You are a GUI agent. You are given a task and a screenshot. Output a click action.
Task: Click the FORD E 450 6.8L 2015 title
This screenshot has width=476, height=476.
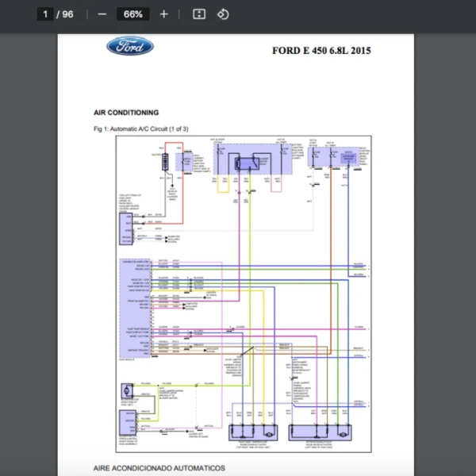pos(321,52)
